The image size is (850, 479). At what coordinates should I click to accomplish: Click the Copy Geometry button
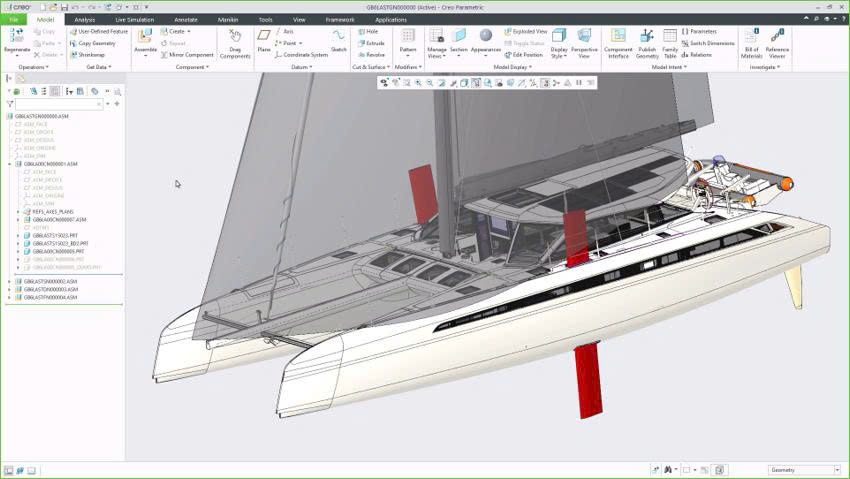[x=93, y=43]
